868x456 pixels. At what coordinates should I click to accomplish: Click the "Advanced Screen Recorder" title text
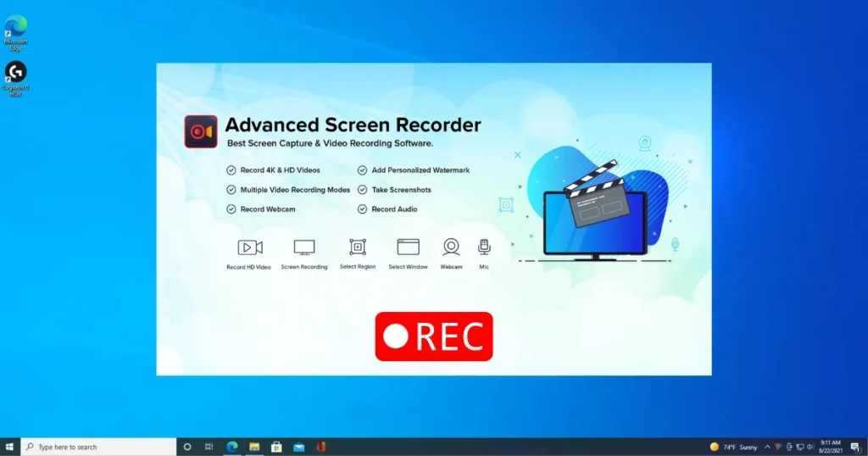(x=353, y=125)
